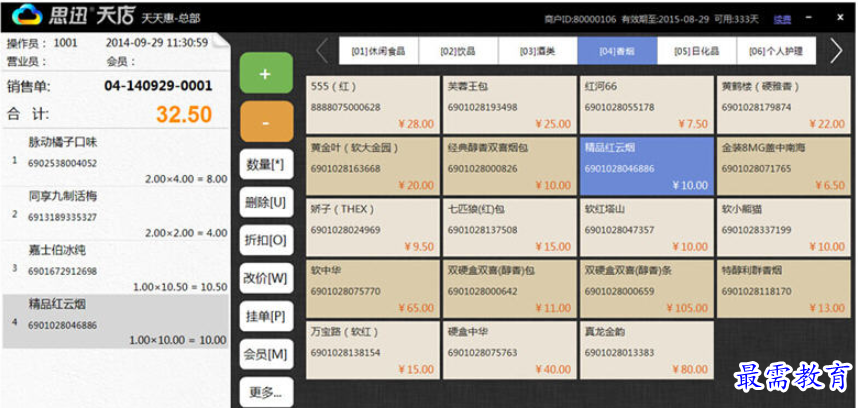Click the 思迅天店 cloud logo

click(27, 15)
